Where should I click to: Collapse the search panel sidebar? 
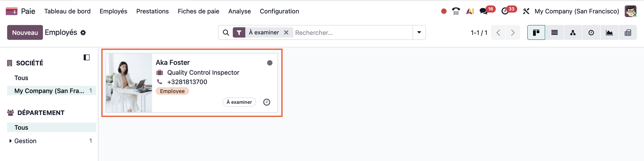pyautogui.click(x=87, y=57)
